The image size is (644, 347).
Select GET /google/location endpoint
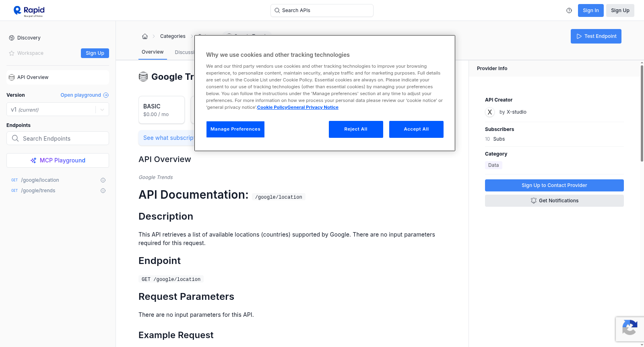tap(58, 180)
